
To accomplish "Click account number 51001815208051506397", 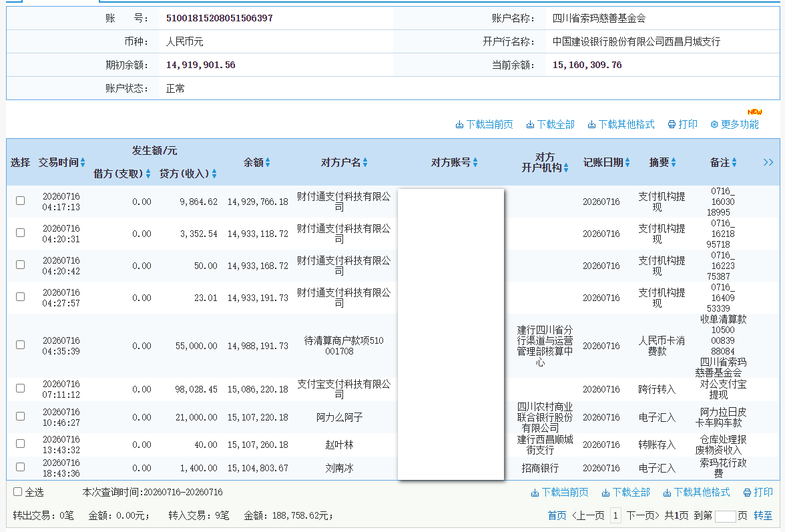I will click(219, 18).
